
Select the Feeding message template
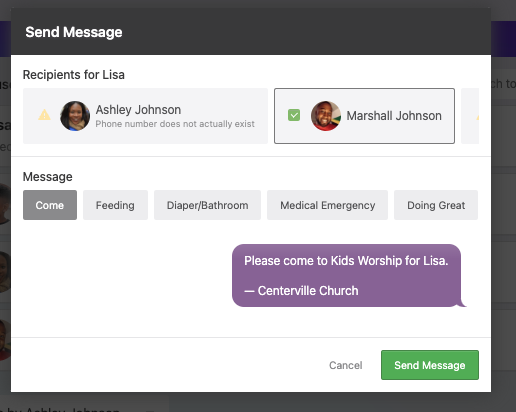point(115,205)
